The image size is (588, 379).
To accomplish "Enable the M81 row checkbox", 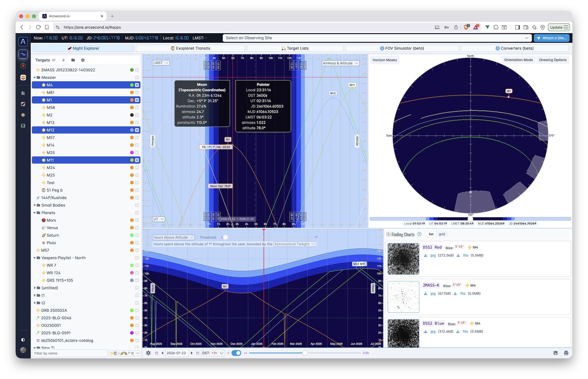I will 137,93.
